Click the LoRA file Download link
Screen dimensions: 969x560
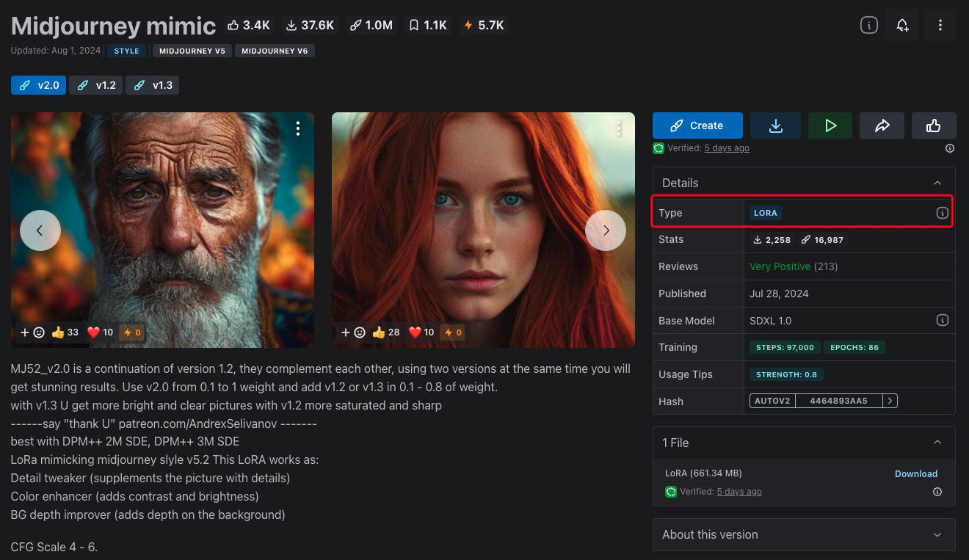click(x=915, y=473)
